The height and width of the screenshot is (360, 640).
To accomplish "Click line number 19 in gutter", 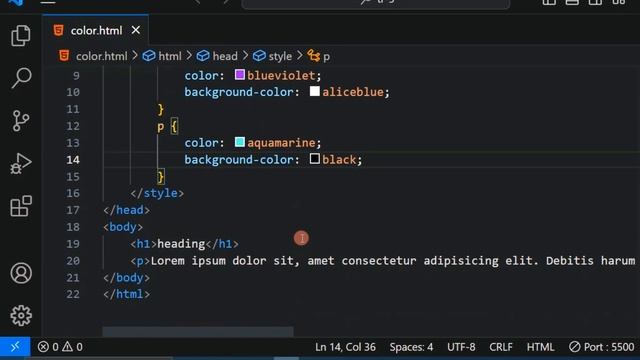I will point(73,244).
